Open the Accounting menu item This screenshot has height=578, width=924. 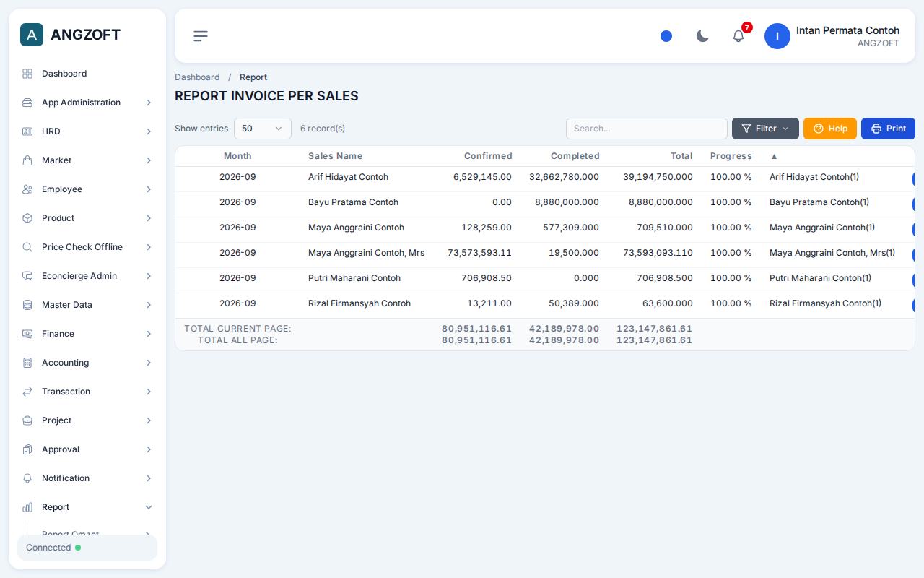pos(87,363)
